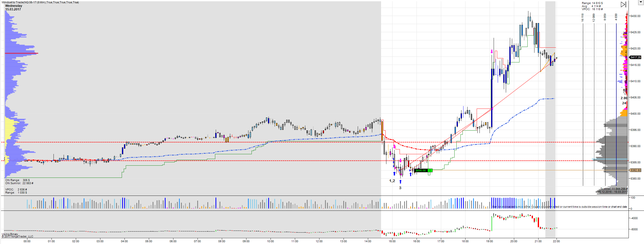Click the vertical "16 118" volume scale label
Viewport: 644px width, 244px height.
(583, 17)
